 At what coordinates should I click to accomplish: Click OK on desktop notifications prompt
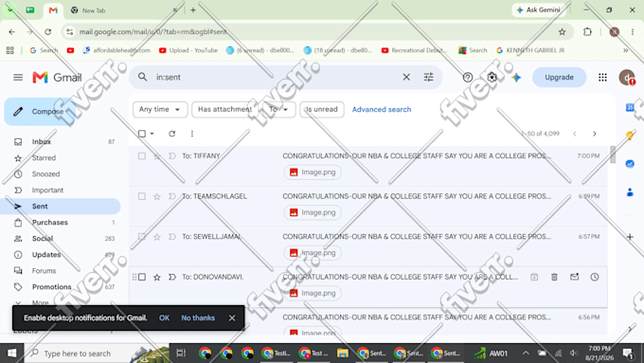(164, 318)
